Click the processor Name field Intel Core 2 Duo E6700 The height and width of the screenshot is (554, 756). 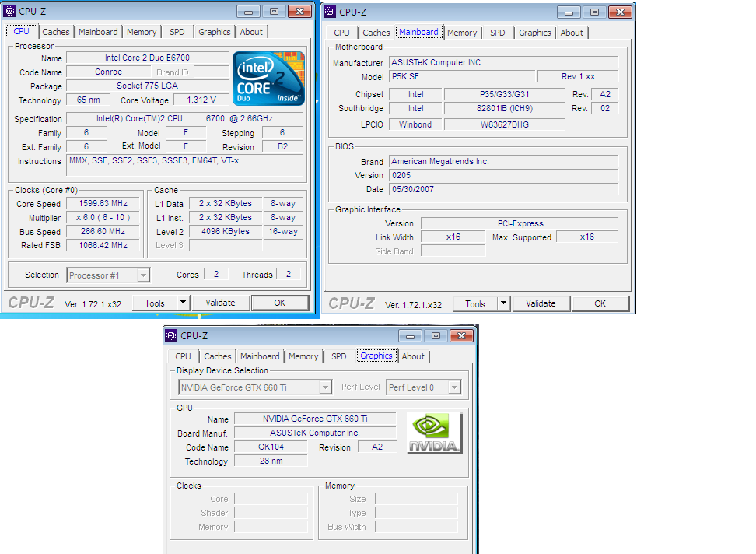coord(147,58)
